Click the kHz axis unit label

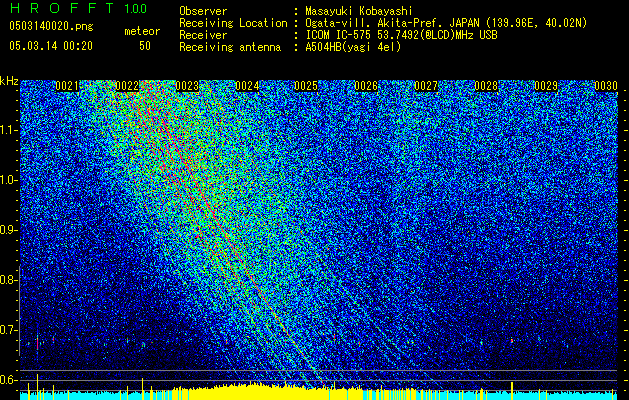9,81
